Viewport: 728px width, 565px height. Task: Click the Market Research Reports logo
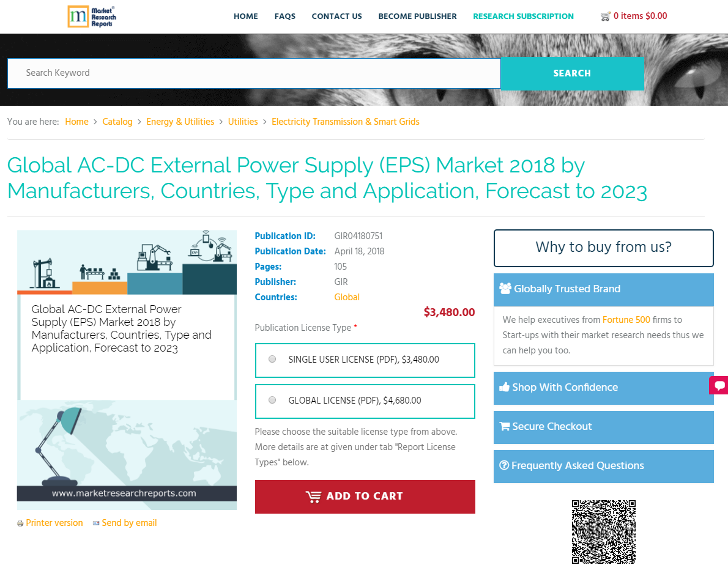tap(91, 17)
